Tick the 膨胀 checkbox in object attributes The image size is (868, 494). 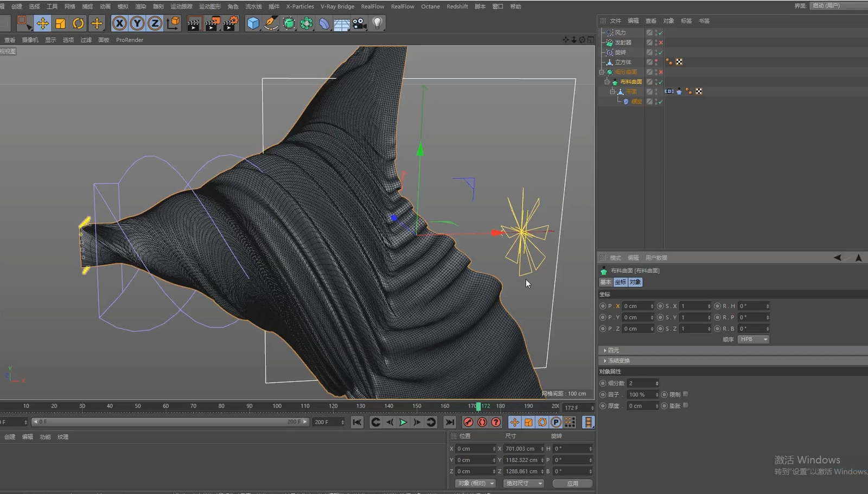pyautogui.click(x=686, y=406)
